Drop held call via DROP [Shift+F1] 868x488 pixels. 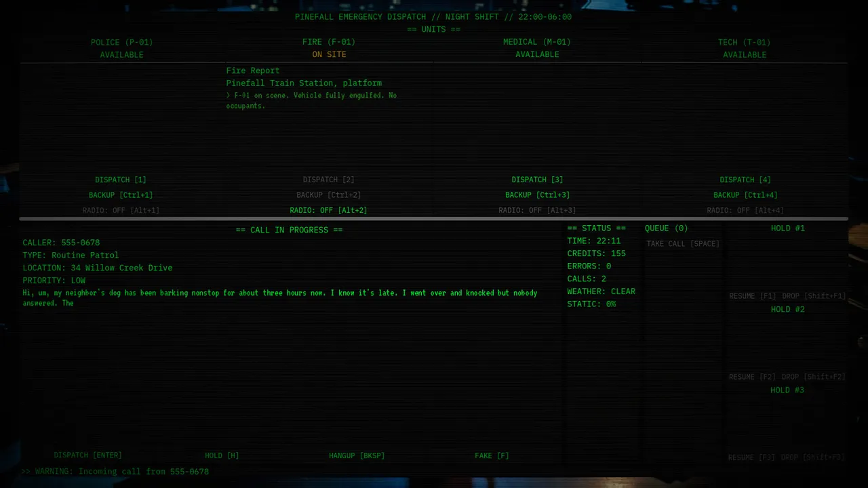click(814, 296)
